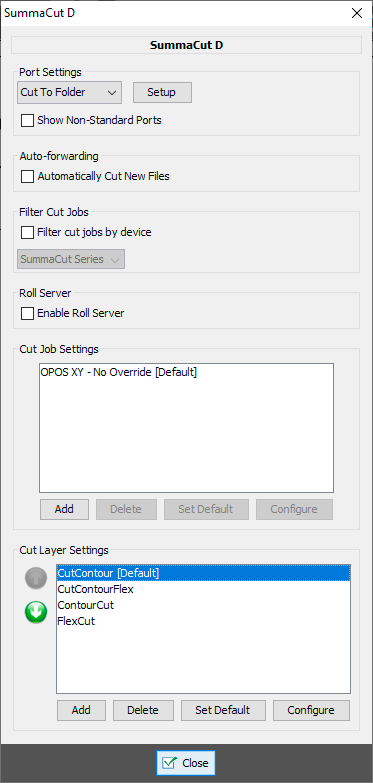Select the FlexCut layer
This screenshot has width=373, height=783.
coord(203,621)
